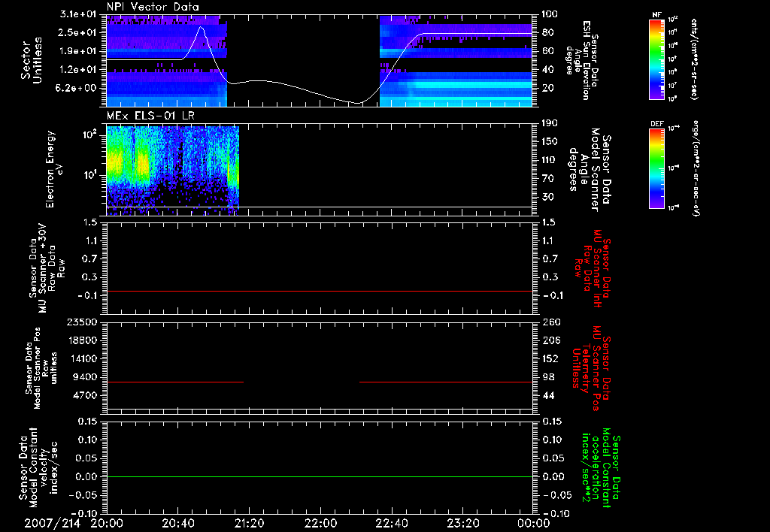The image size is (770, 532).
Task: Click the 20:00 time axis label
Action: point(107,523)
